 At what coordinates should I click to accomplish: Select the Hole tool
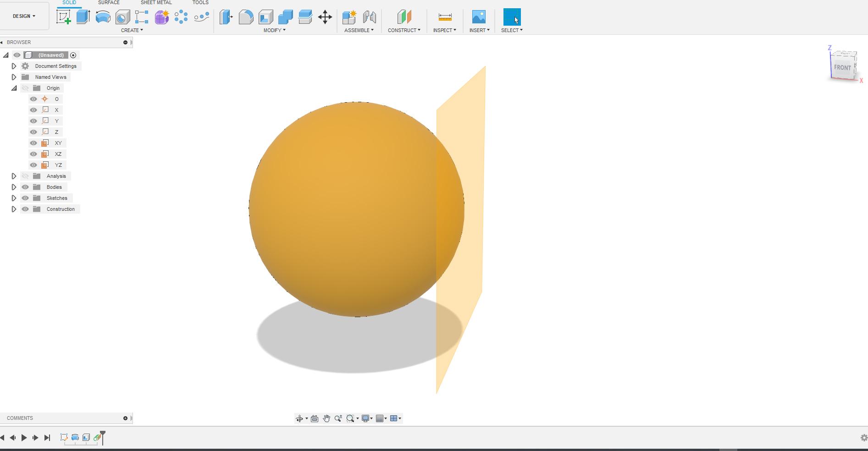click(x=122, y=17)
